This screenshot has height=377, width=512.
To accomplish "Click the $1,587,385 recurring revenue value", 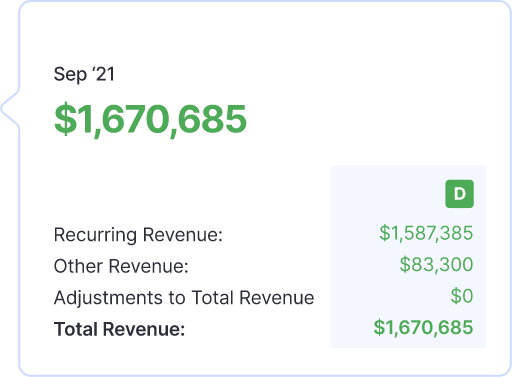I will click(x=426, y=233).
